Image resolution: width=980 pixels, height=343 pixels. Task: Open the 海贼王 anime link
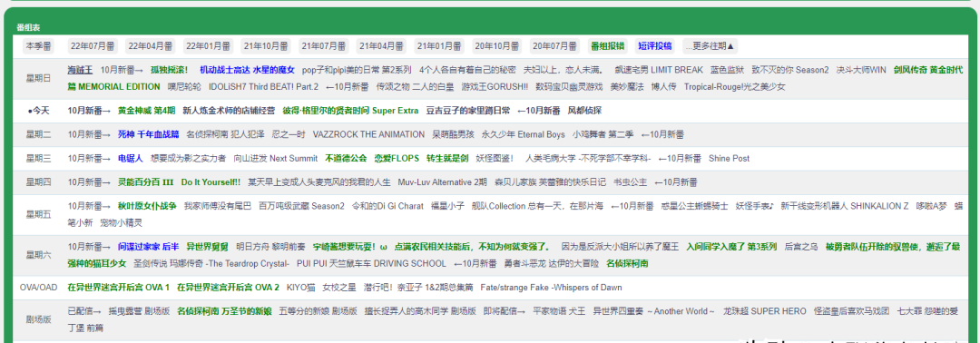[x=80, y=70]
